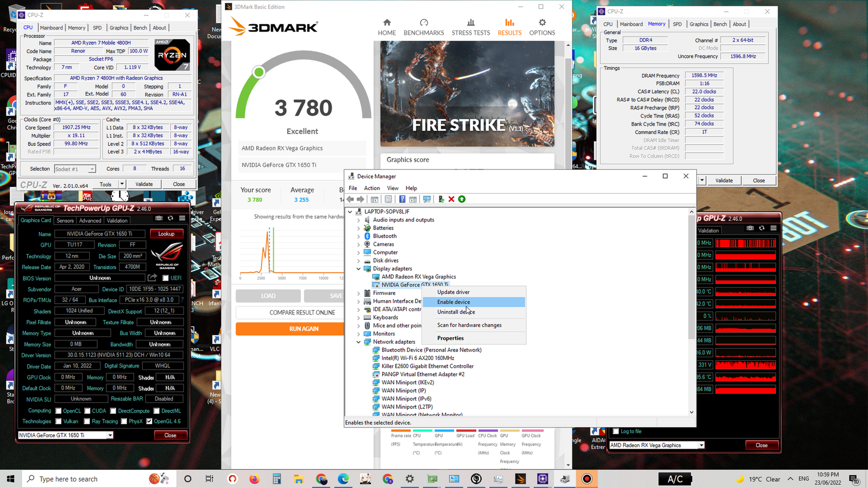
Task: Click Fire Strike thumbnail image
Action: (x=467, y=94)
